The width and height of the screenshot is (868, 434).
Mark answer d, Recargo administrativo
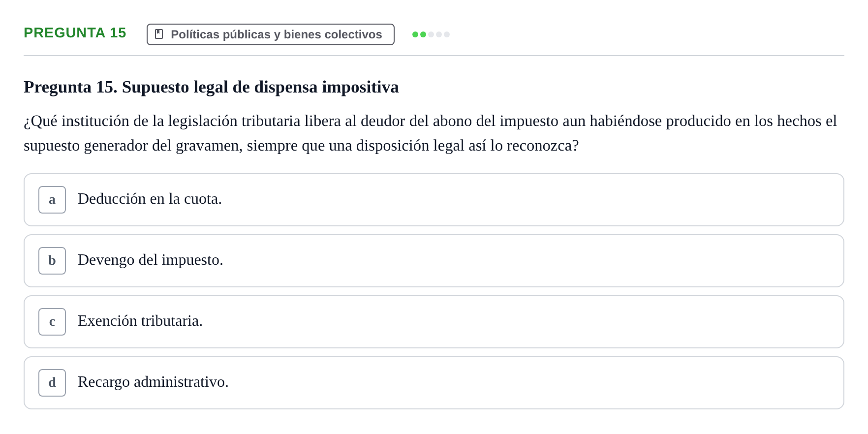pyautogui.click(x=434, y=383)
